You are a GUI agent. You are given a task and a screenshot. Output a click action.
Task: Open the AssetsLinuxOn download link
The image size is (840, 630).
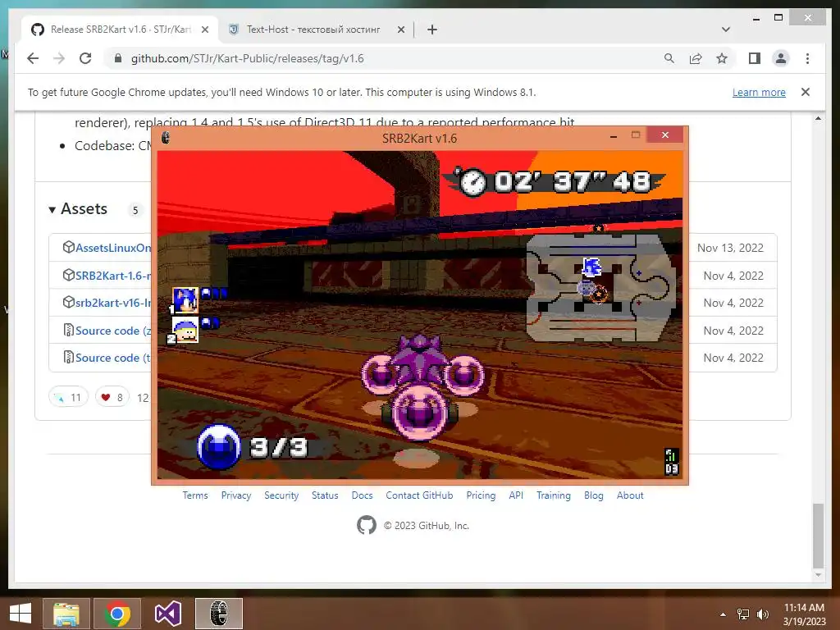(x=113, y=248)
